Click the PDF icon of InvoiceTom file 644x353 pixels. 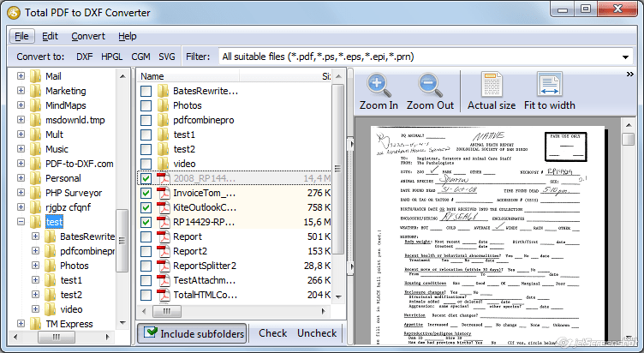pyautogui.click(x=164, y=193)
